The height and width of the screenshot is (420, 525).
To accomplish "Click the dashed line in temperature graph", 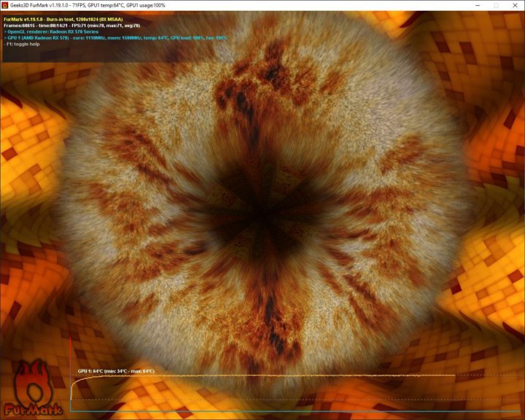I will click(292, 400).
